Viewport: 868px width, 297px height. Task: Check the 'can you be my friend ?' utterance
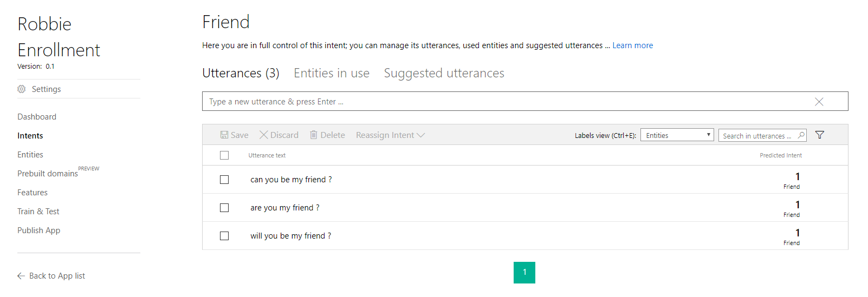point(224,180)
